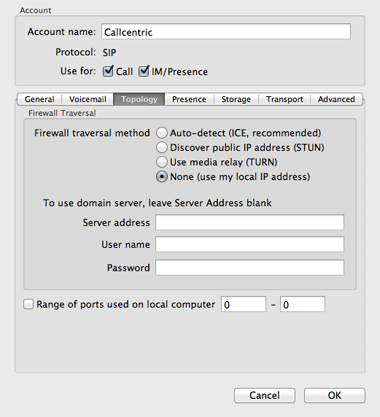The image size is (380, 417).
Task: Click the Account name field
Action: coord(226,32)
